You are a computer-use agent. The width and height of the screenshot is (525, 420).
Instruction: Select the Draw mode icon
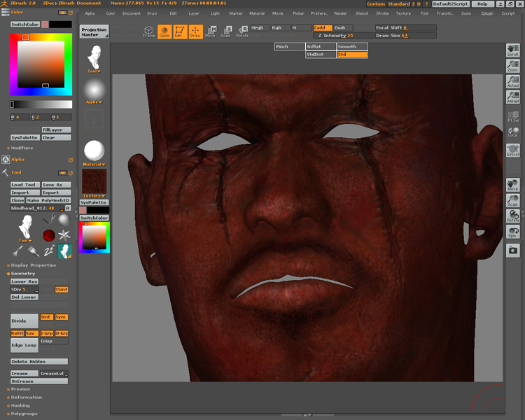[195, 31]
